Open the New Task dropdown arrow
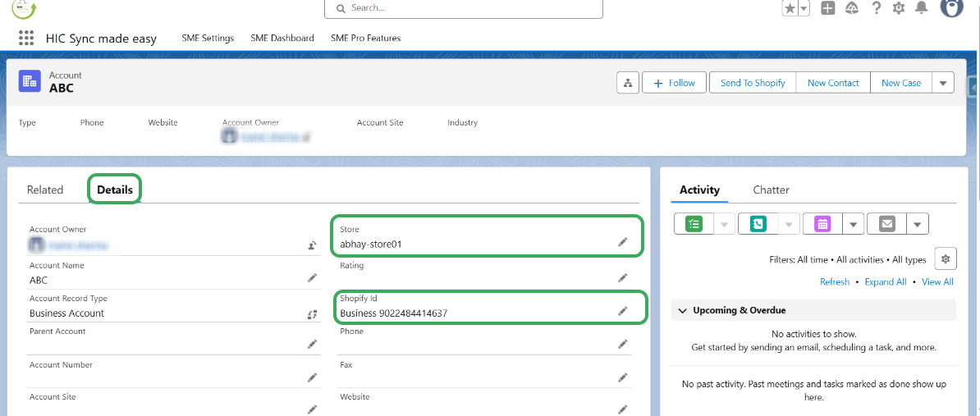The image size is (980, 416). coord(725,224)
